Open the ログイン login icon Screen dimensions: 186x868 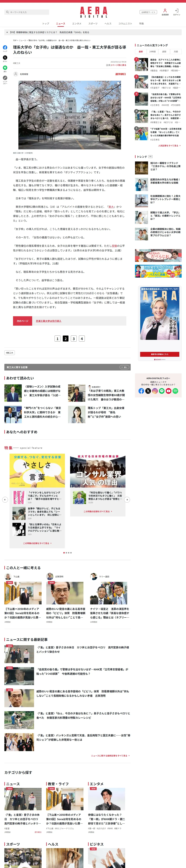[177, 12]
